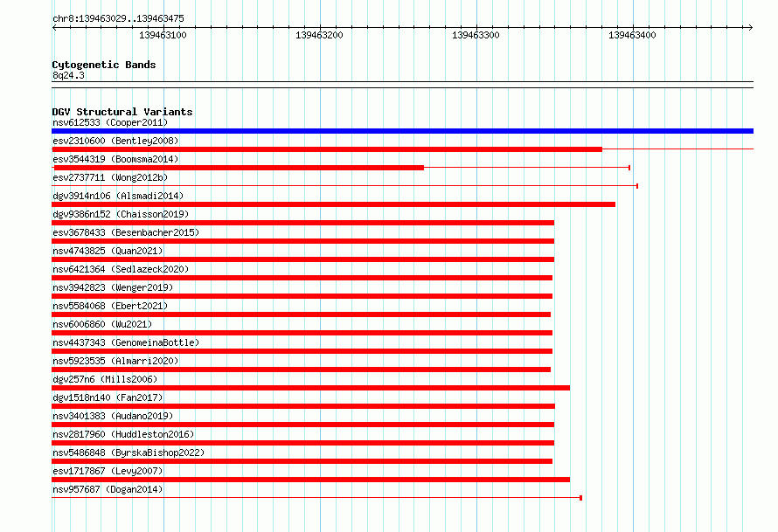Select the 8q24.3 band label
The image size is (778, 532).
click(68, 75)
